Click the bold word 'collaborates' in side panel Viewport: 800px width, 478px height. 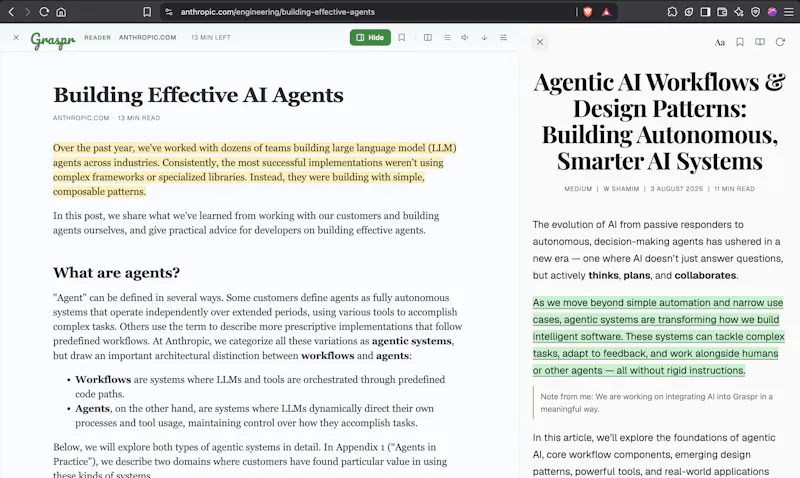[x=705, y=275]
